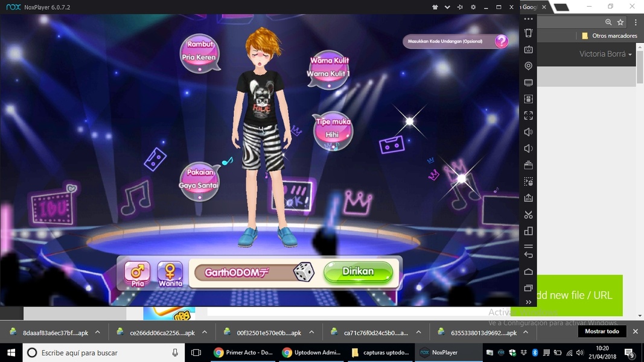
Task: Collapse the Nox sidebar with double chevron
Action: pyautogui.click(x=529, y=302)
